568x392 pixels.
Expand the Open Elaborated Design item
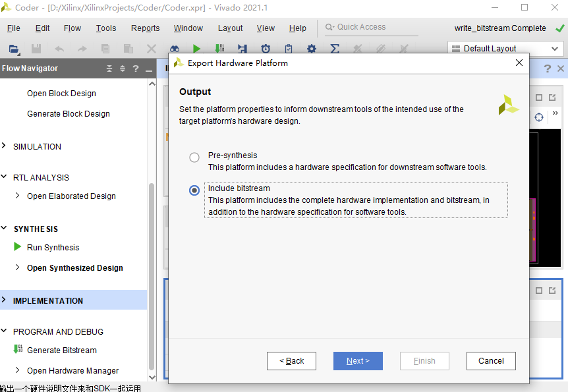coord(18,196)
